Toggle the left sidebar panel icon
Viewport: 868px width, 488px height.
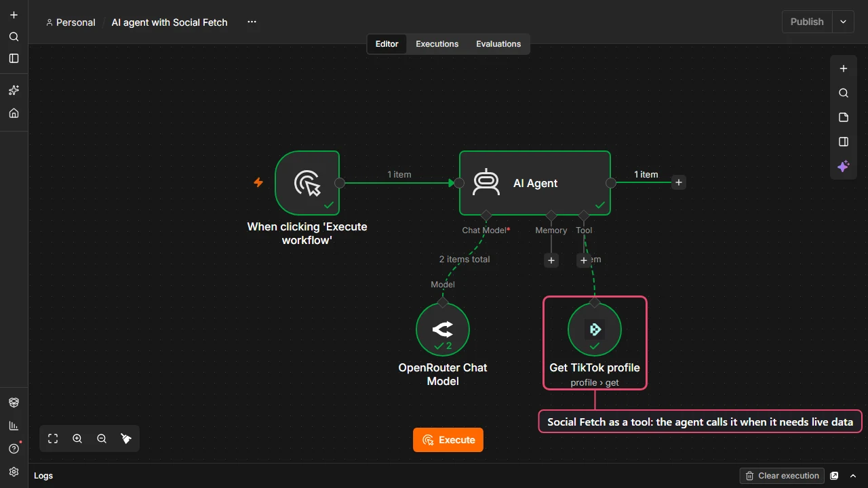click(14, 58)
